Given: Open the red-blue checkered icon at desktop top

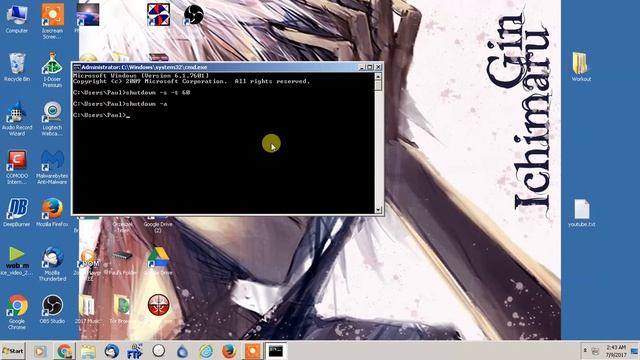Looking at the screenshot, I should [158, 15].
